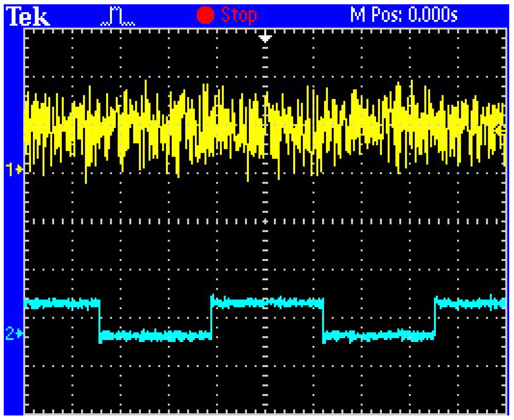Click the red Stop indicator circle
Viewport: 514px width, 420px height.
[x=205, y=15]
